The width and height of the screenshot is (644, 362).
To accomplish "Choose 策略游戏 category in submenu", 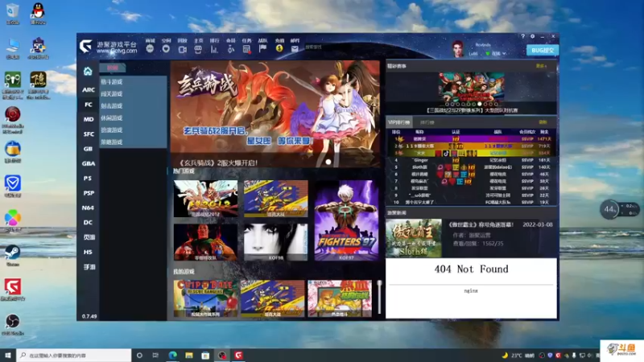I will [x=111, y=142].
